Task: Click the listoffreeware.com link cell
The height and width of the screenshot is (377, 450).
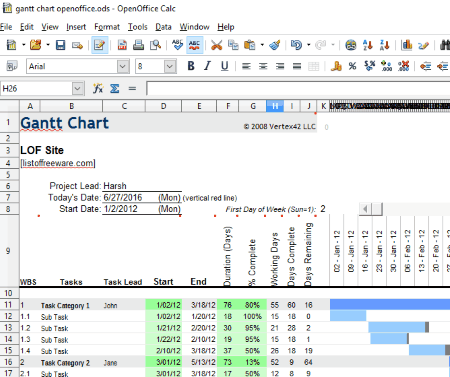Action: point(58,163)
